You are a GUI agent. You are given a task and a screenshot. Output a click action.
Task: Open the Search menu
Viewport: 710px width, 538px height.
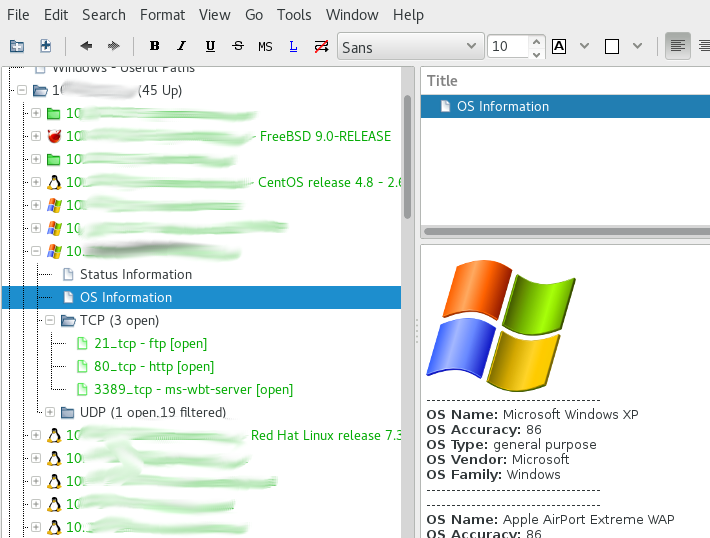(104, 14)
